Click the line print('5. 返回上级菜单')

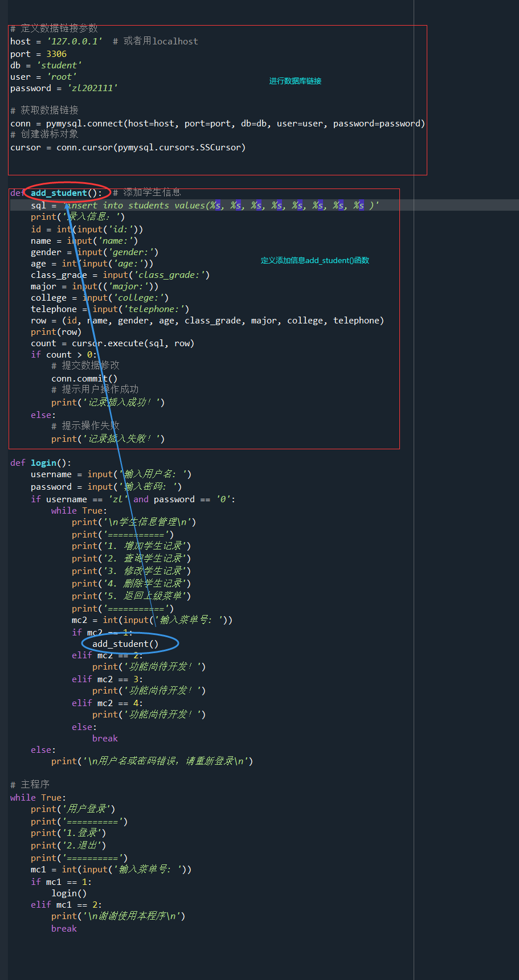pyautogui.click(x=132, y=596)
